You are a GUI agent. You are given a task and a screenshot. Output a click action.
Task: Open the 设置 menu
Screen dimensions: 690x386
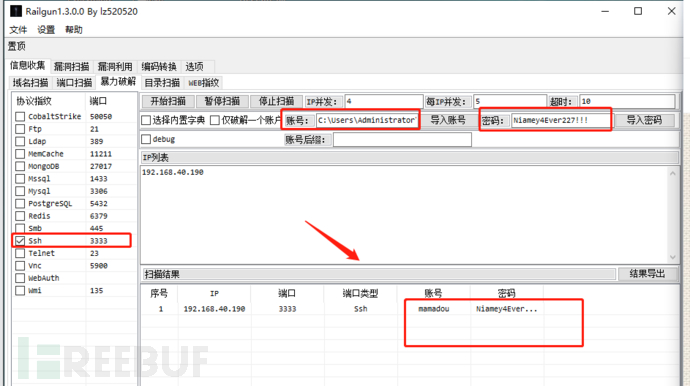[46, 29]
